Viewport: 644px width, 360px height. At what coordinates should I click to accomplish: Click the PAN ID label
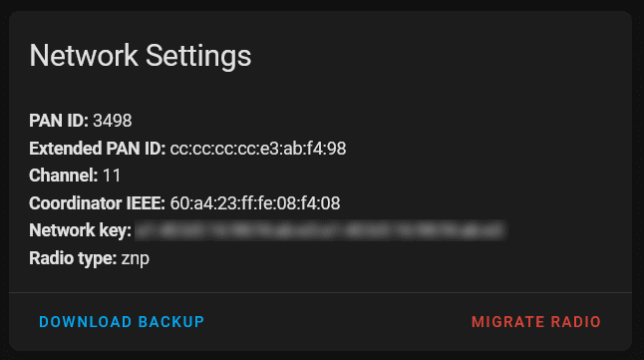click(x=59, y=121)
